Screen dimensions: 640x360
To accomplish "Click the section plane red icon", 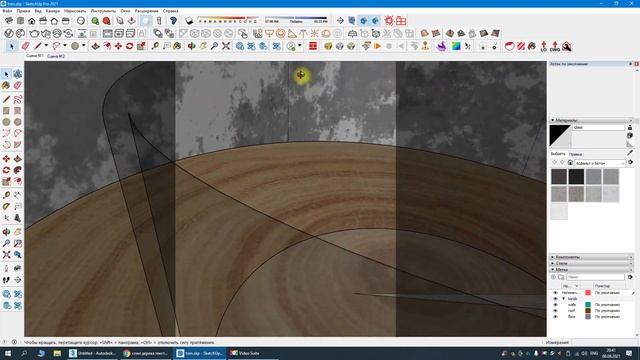I will click(313, 46).
